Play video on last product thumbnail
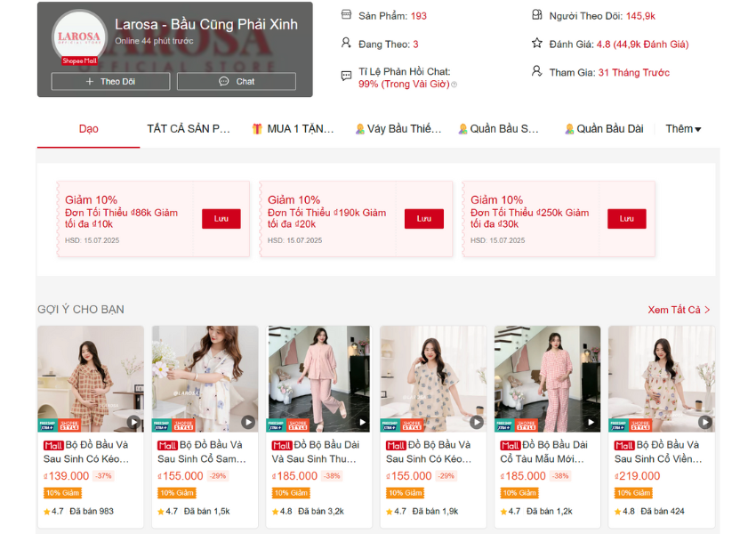 coord(704,422)
